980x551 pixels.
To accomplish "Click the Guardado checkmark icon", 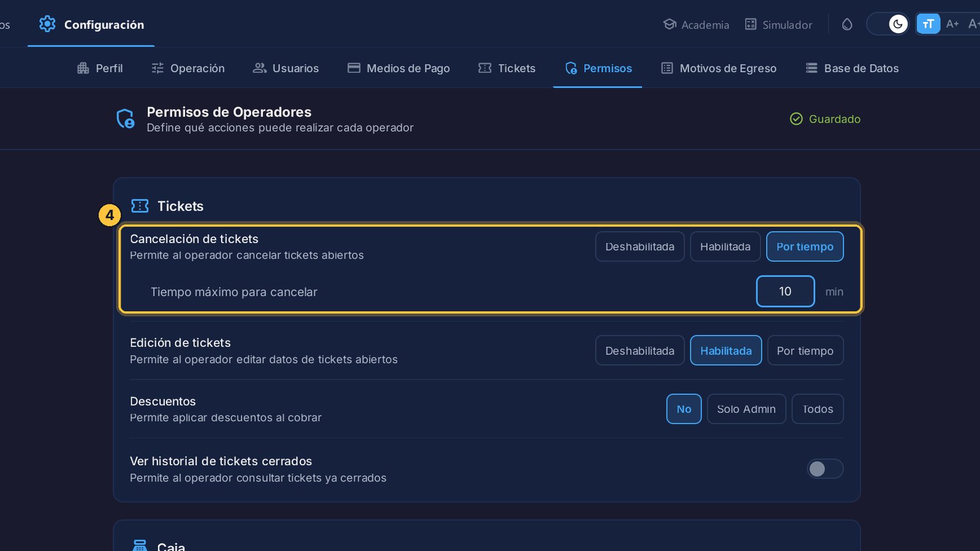I will tap(796, 119).
